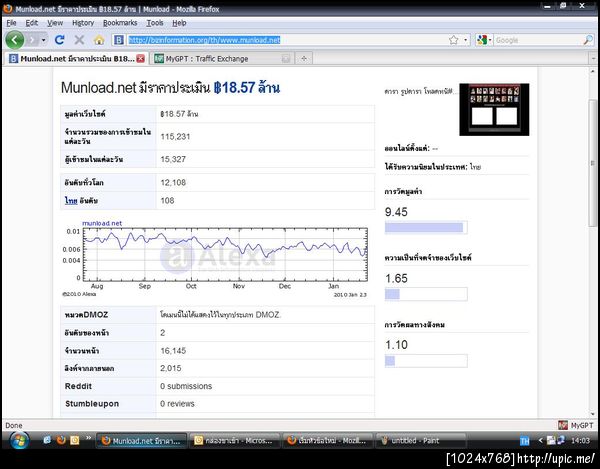The image size is (600, 469).
Task: Click the 16,145 pages count value
Action: [x=173, y=350]
